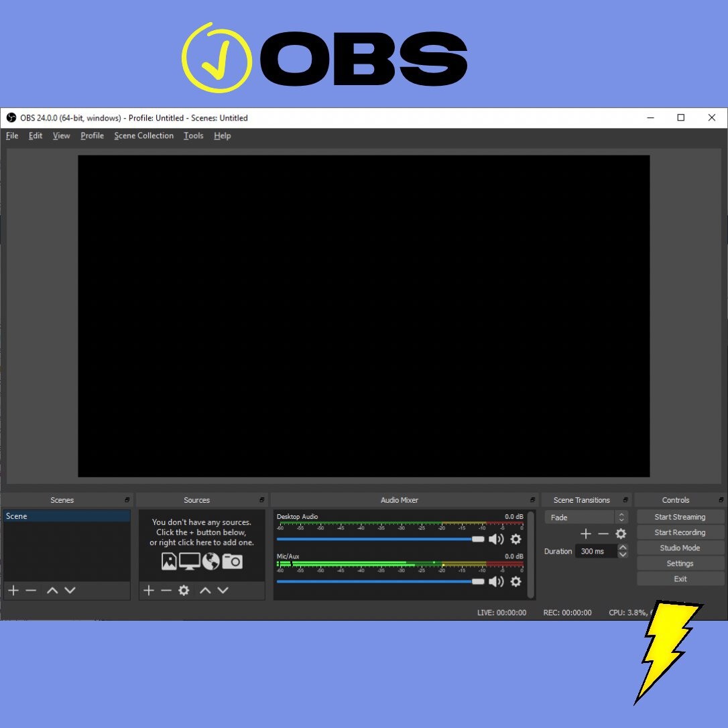728x728 pixels.
Task: Move the scene down in the Scenes list
Action: [x=70, y=590]
